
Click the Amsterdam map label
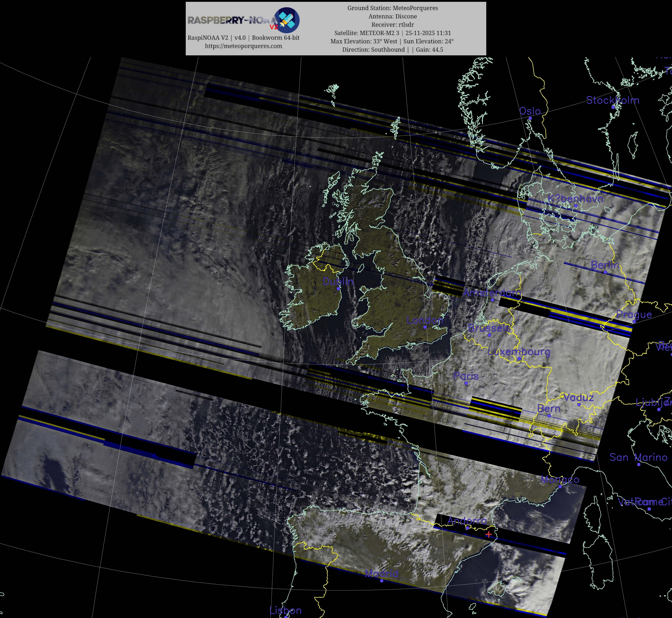(x=492, y=293)
